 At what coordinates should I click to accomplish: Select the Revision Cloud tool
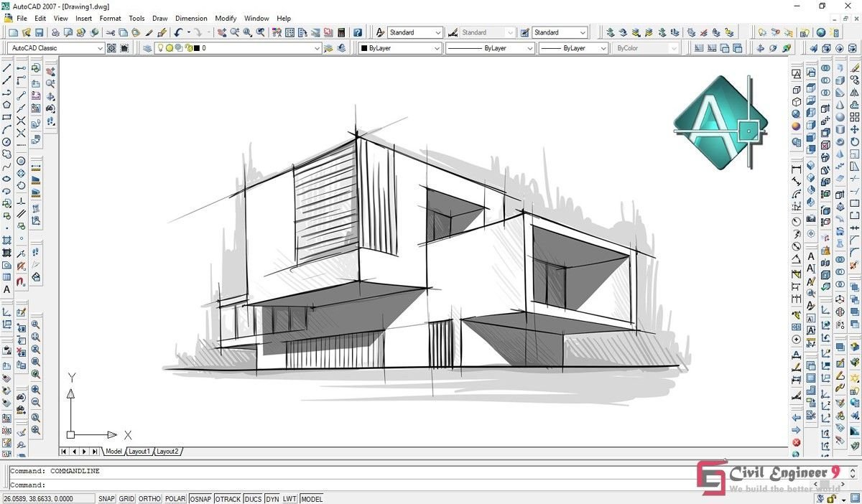tap(6, 154)
